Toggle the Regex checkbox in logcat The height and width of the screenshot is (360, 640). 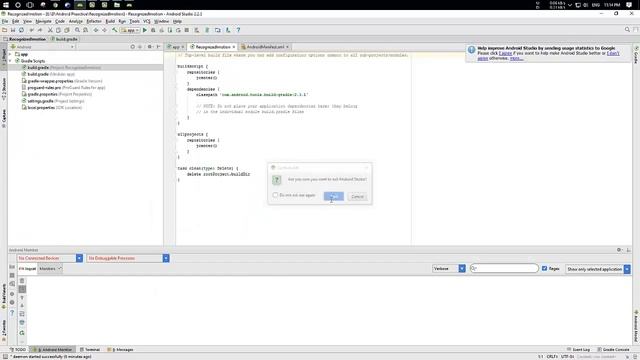544,269
